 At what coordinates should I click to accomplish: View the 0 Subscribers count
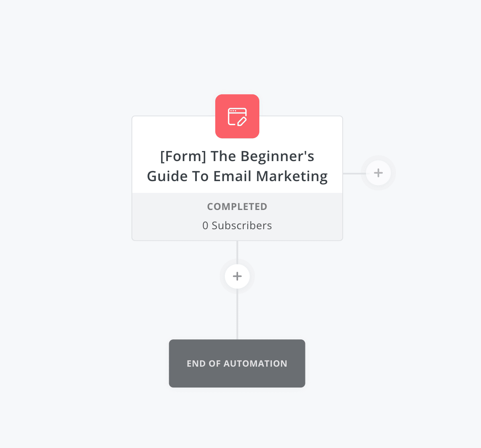pyautogui.click(x=237, y=226)
